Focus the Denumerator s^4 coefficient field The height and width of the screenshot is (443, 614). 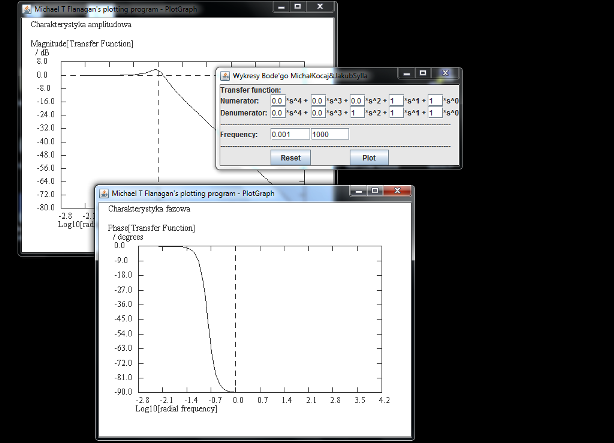pyautogui.click(x=278, y=113)
